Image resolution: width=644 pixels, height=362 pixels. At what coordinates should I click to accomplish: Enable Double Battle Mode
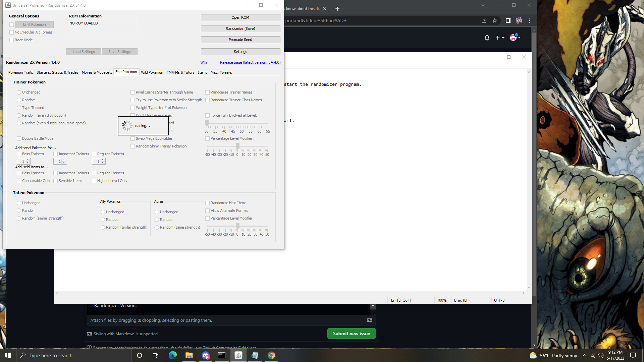pyautogui.click(x=19, y=139)
